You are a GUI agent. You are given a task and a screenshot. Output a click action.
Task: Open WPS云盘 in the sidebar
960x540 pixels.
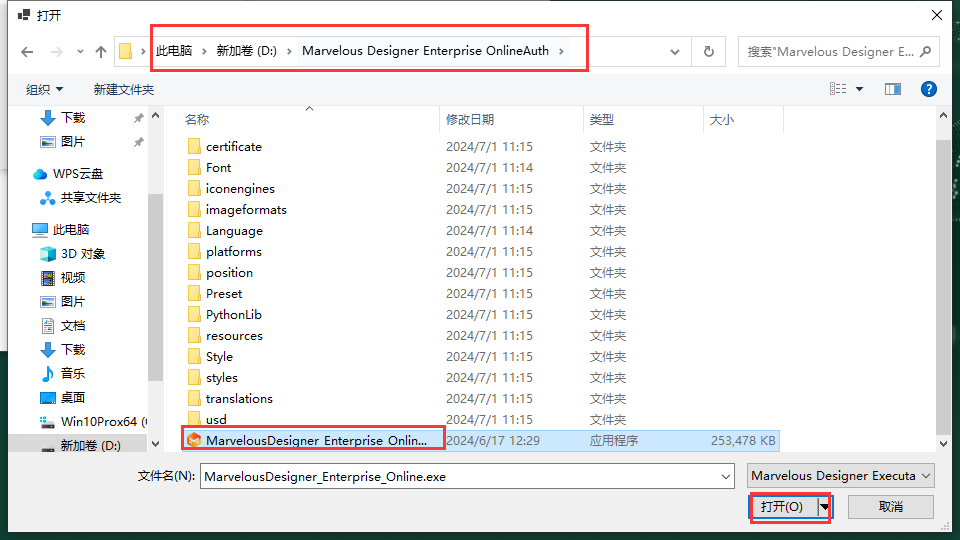(x=78, y=174)
